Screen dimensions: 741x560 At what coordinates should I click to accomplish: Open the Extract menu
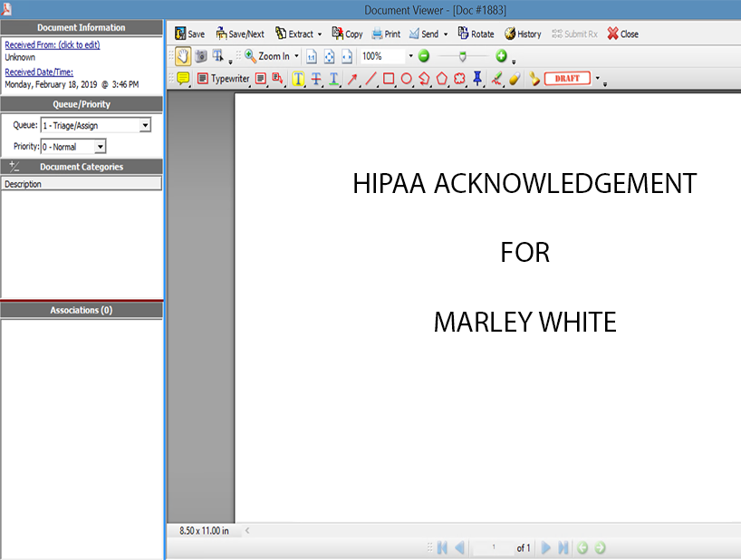[x=299, y=34]
